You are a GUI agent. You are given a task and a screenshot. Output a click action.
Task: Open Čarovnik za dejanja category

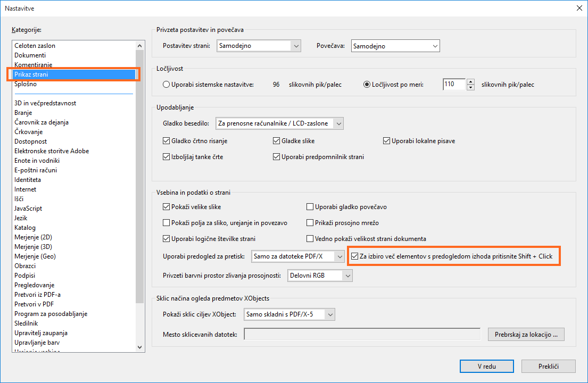42,122
